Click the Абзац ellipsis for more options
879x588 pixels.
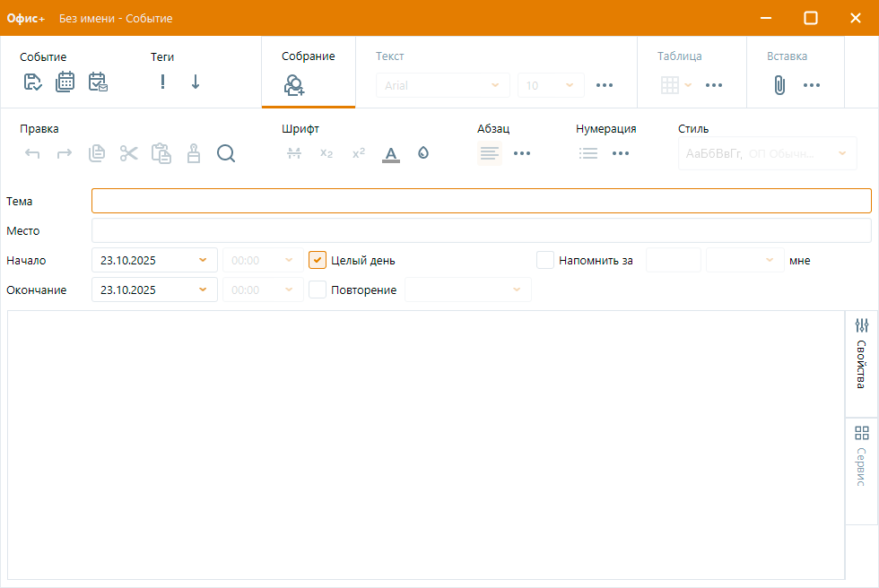(523, 153)
